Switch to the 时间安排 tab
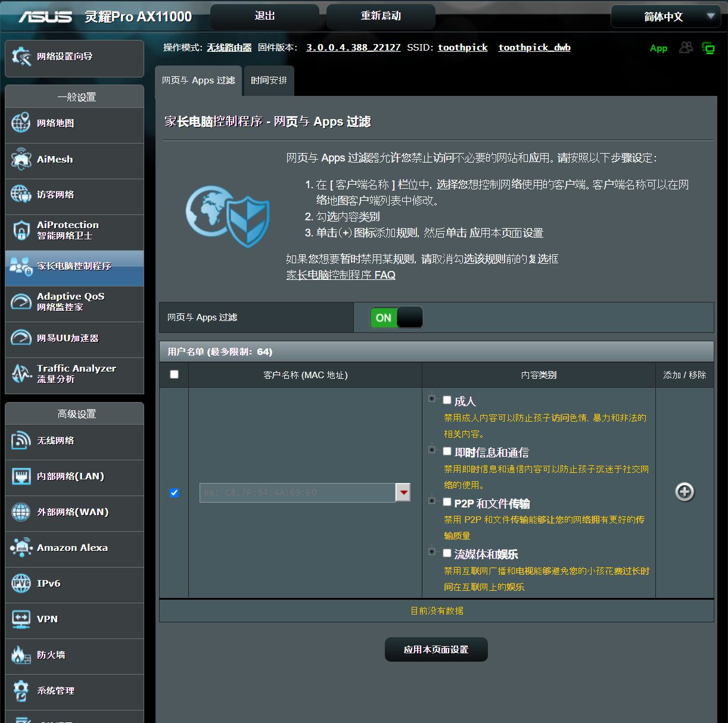Image resolution: width=728 pixels, height=723 pixels. (269, 80)
